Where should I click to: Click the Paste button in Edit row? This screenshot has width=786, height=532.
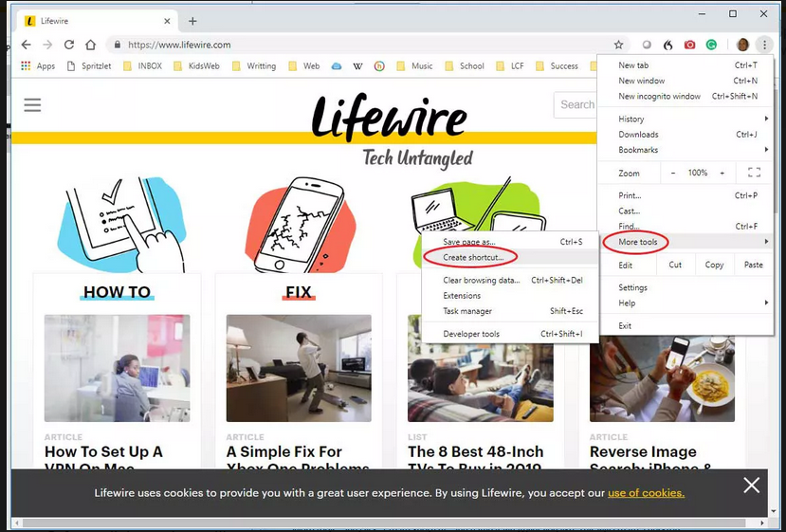(x=754, y=265)
